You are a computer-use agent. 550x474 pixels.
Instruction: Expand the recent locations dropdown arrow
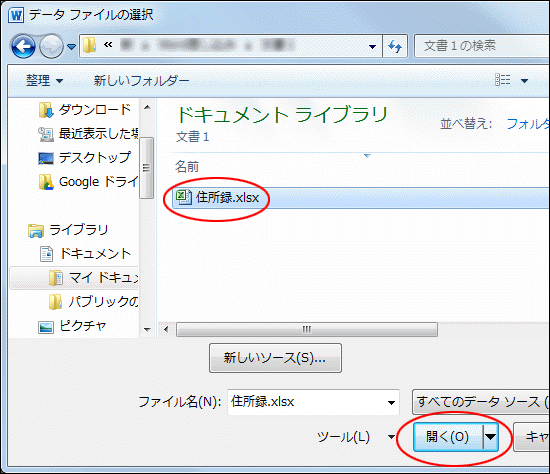pyautogui.click(x=72, y=46)
